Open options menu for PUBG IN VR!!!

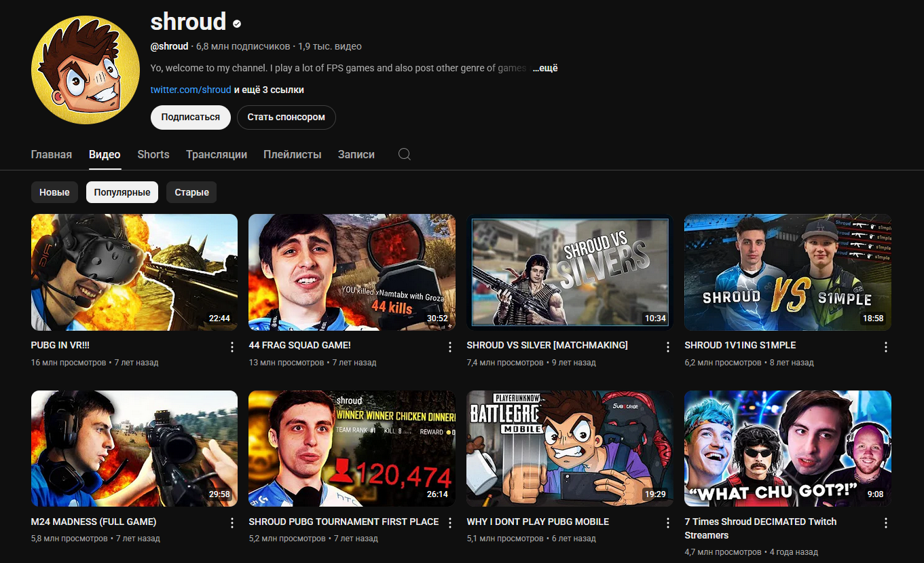pyautogui.click(x=232, y=347)
